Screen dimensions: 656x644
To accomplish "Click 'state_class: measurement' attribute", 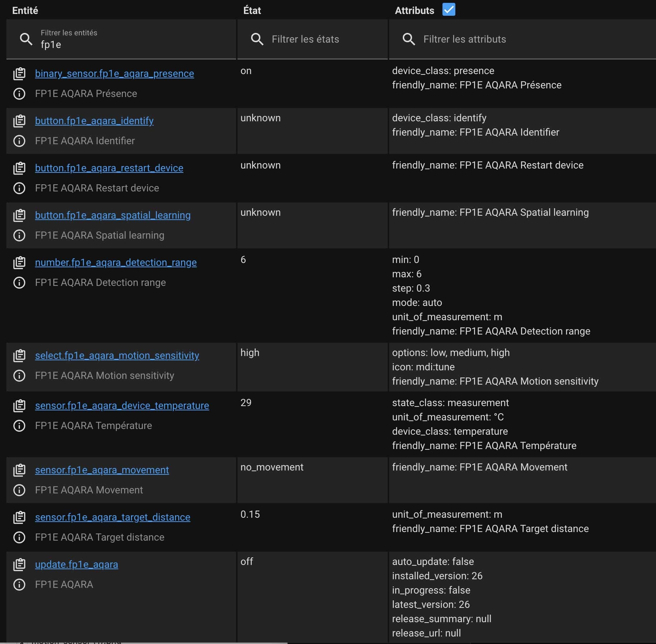I will pos(450,403).
